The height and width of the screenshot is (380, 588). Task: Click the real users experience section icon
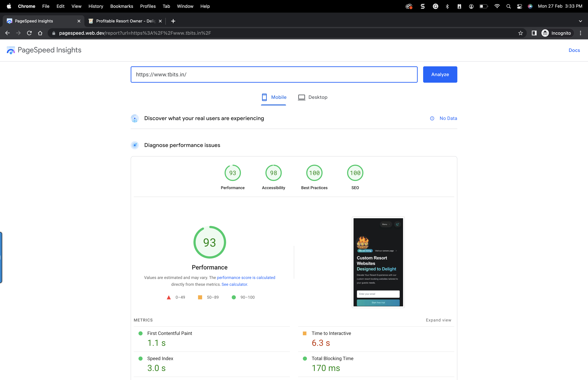[135, 118]
